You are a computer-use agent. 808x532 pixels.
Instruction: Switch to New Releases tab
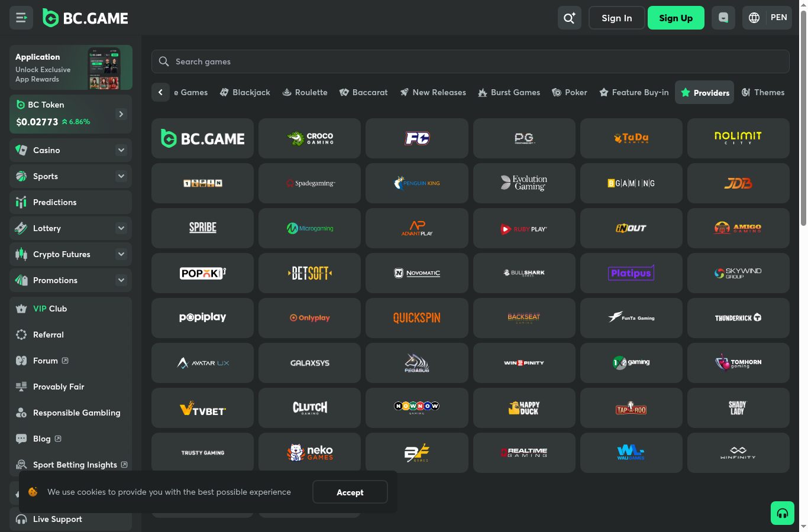tap(433, 92)
